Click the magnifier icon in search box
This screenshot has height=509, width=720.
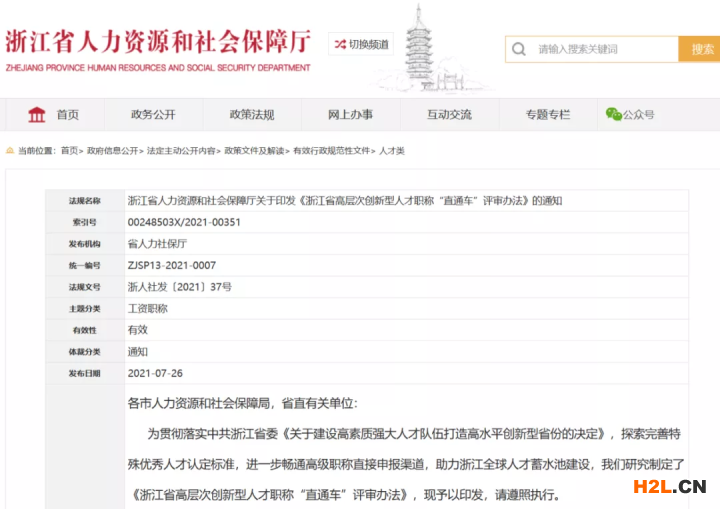click(x=518, y=49)
